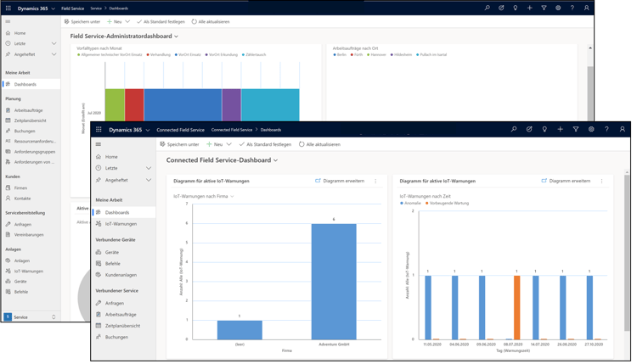The image size is (637, 364).
Task: Open settings gear in Connected Field Service header
Action: 591,130
